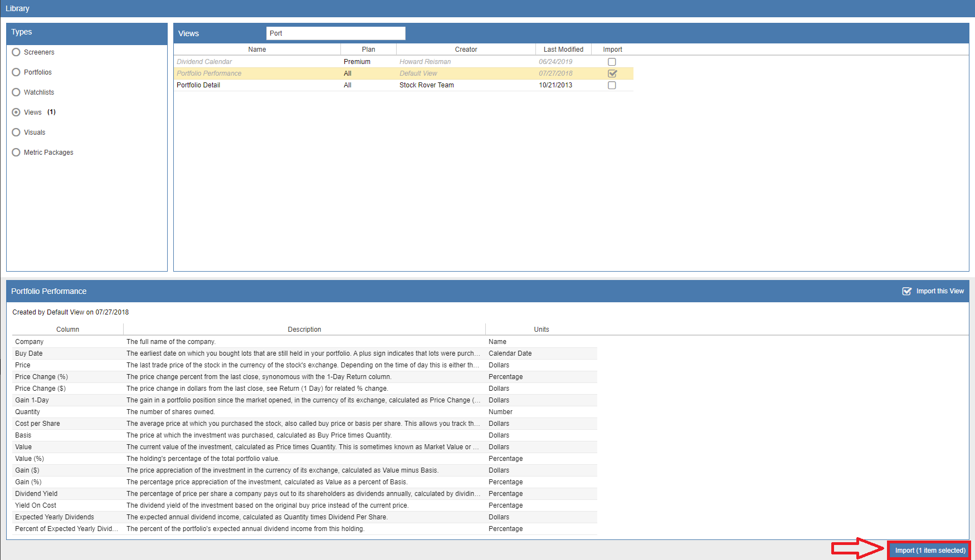Choose the Watchlists radio button
Image resolution: width=975 pixels, height=560 pixels.
point(16,92)
